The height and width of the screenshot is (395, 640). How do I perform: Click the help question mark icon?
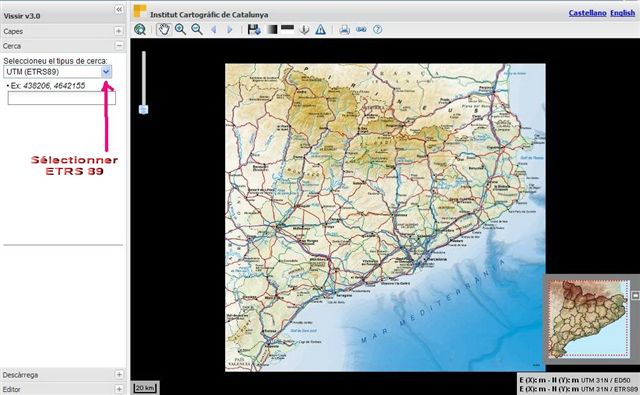[378, 29]
